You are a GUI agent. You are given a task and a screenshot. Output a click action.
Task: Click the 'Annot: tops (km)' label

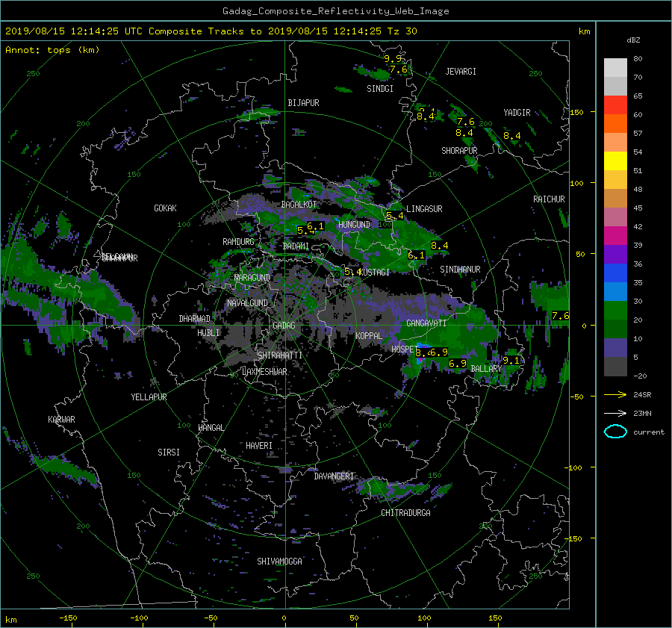point(52,50)
